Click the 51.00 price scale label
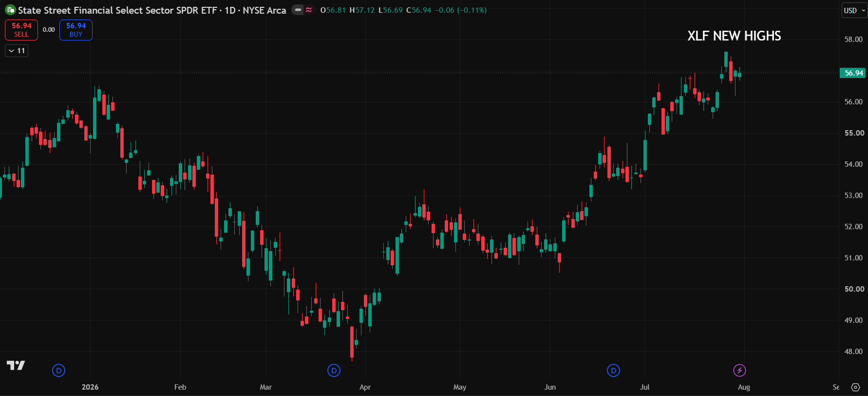 point(853,258)
